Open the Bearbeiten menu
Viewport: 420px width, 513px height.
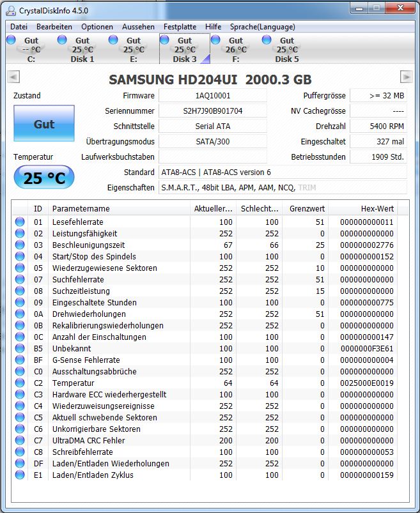coord(54,27)
